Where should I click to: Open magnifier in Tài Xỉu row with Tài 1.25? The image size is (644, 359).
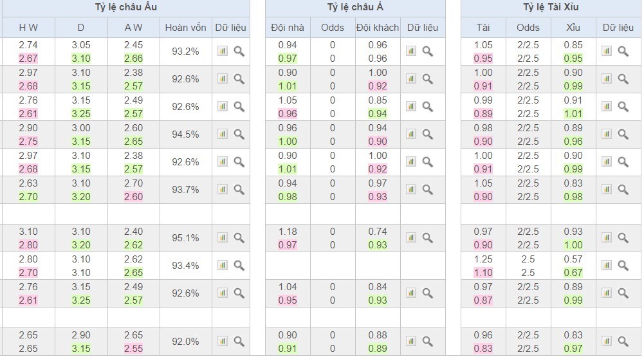[x=623, y=265]
